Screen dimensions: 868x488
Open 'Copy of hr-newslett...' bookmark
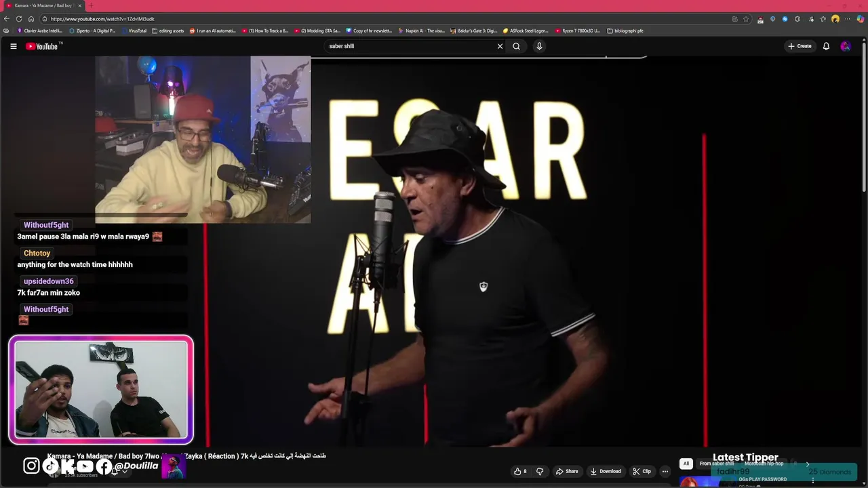click(369, 30)
